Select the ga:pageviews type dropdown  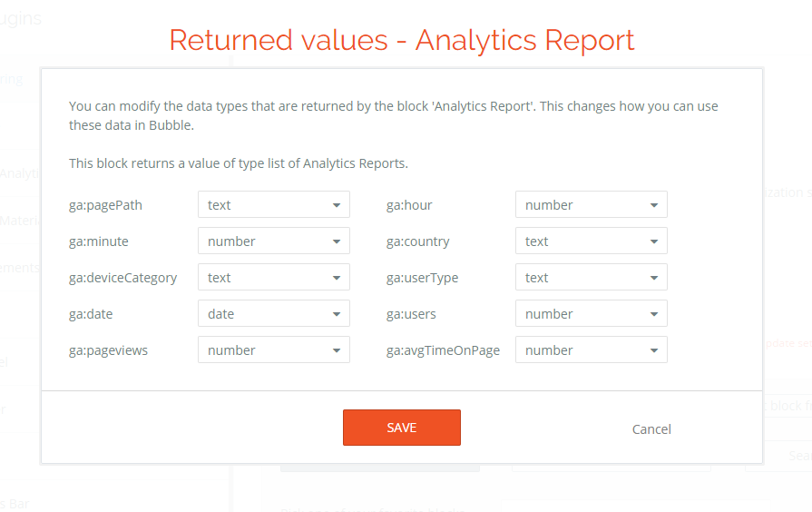click(x=272, y=350)
